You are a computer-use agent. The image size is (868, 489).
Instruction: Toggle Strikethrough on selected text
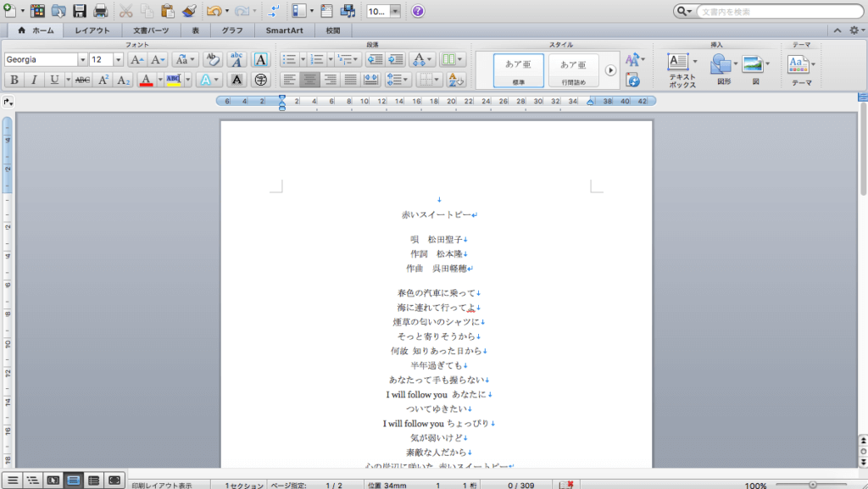82,80
